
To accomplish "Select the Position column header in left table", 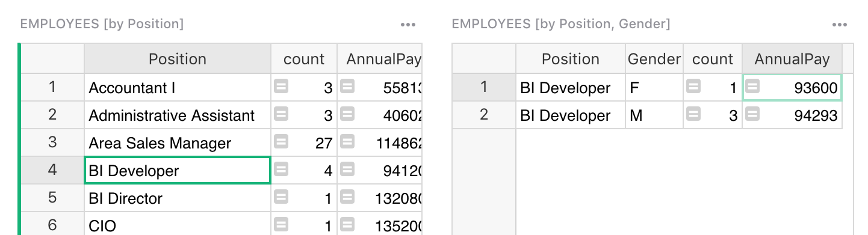I will click(178, 59).
